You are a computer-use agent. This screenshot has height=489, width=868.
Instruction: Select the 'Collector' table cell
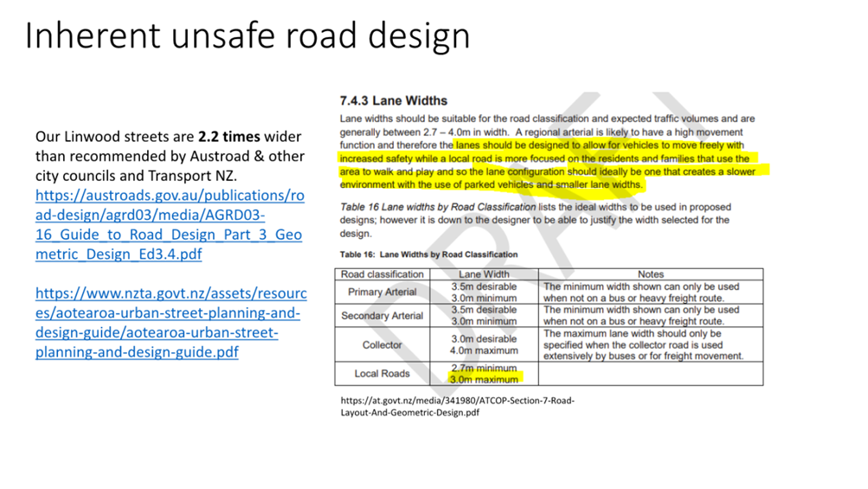382,345
